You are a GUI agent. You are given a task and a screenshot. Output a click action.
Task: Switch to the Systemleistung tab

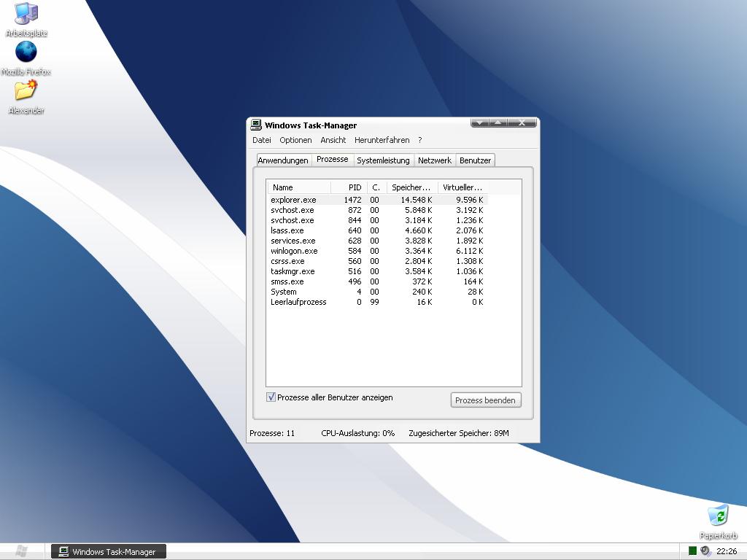click(383, 160)
